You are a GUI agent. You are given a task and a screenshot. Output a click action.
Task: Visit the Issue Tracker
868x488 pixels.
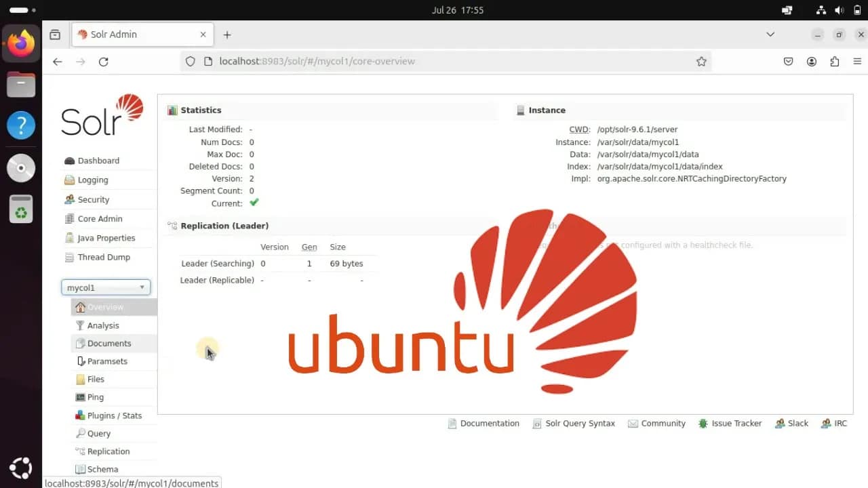tap(736, 423)
